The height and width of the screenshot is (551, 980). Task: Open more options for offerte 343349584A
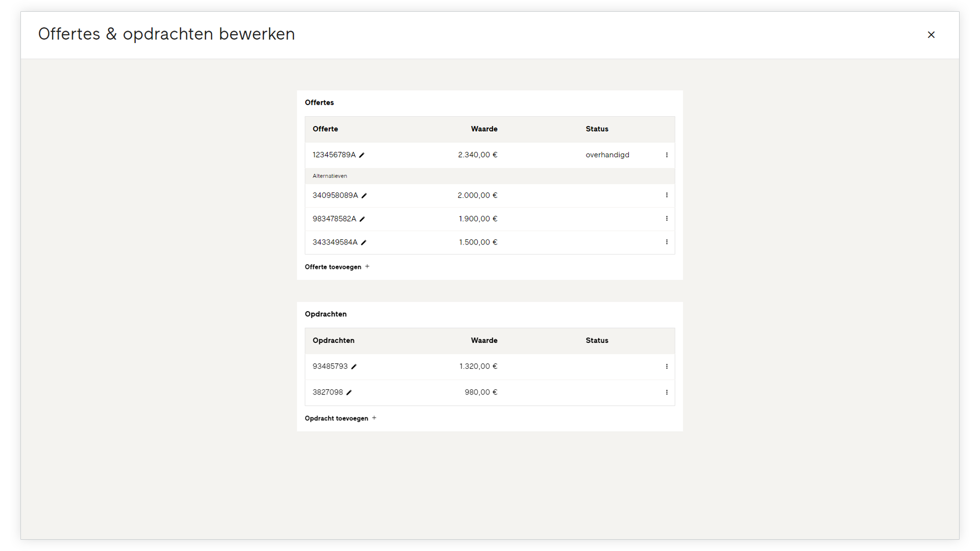pos(667,242)
